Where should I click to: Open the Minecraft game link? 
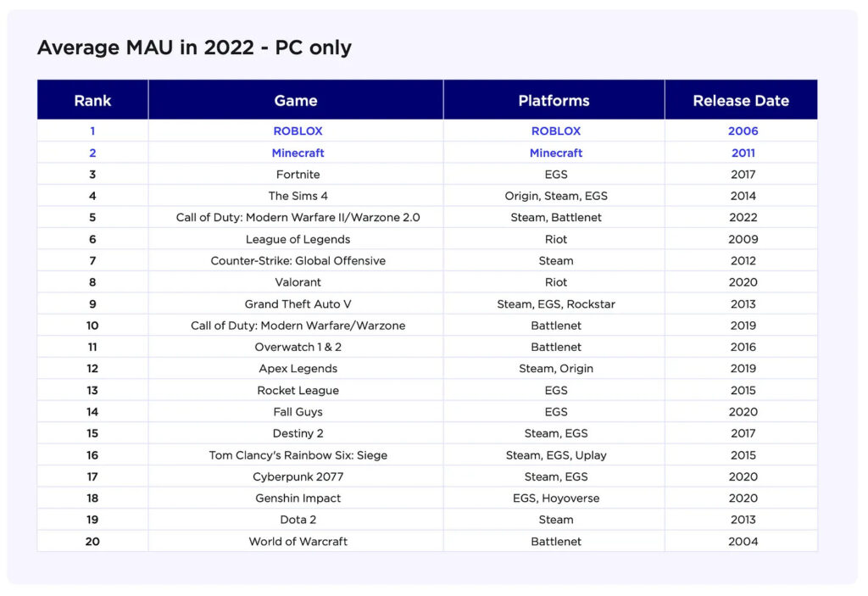tap(298, 153)
